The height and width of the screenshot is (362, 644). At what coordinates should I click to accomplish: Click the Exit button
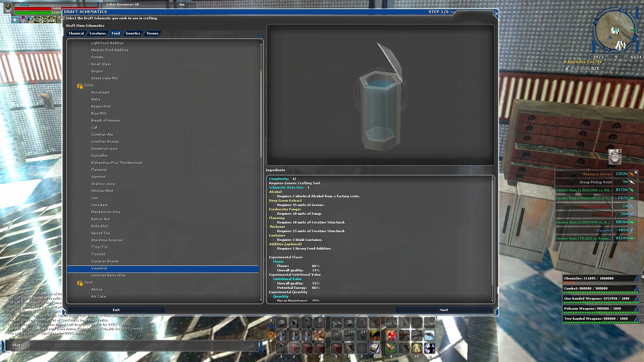[x=116, y=310]
